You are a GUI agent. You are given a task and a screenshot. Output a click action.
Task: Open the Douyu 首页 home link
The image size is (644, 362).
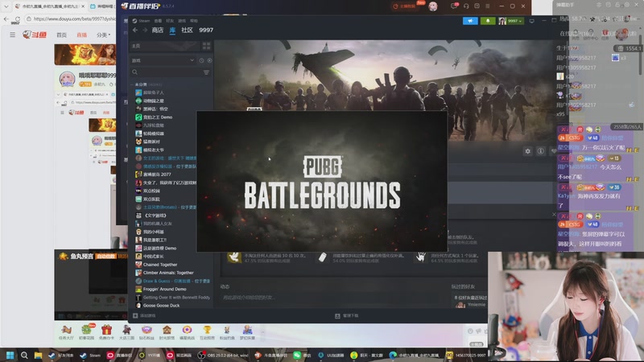61,35
